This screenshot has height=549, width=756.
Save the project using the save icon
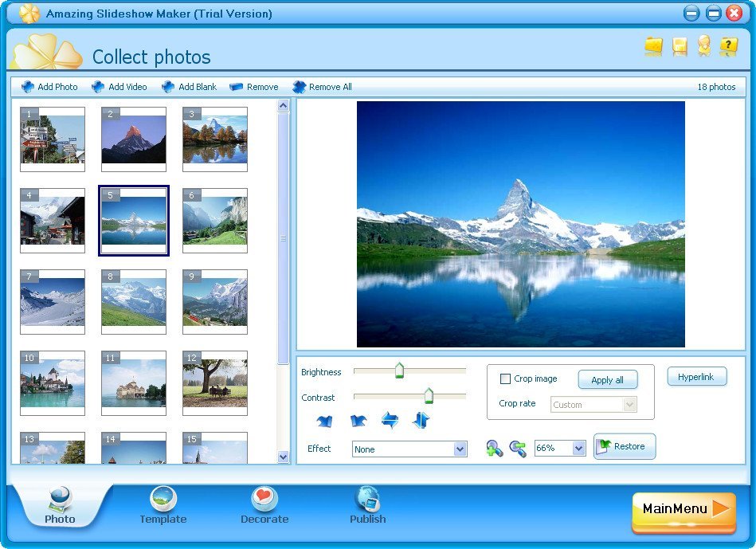(679, 47)
